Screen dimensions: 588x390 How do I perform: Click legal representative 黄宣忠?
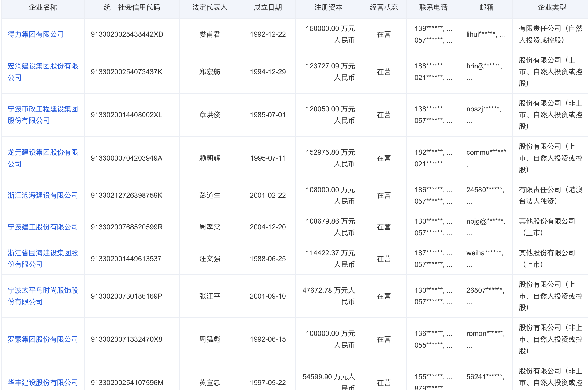[x=210, y=382]
